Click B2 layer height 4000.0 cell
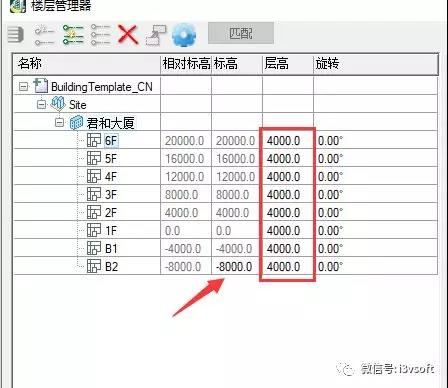The image size is (448, 388). click(288, 267)
